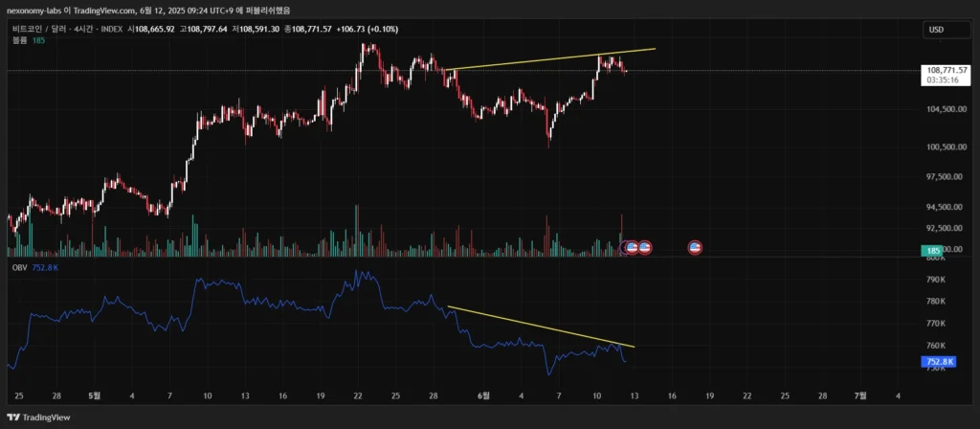
Task: Select the yellow trendline on OBV pane
Action: [541, 326]
